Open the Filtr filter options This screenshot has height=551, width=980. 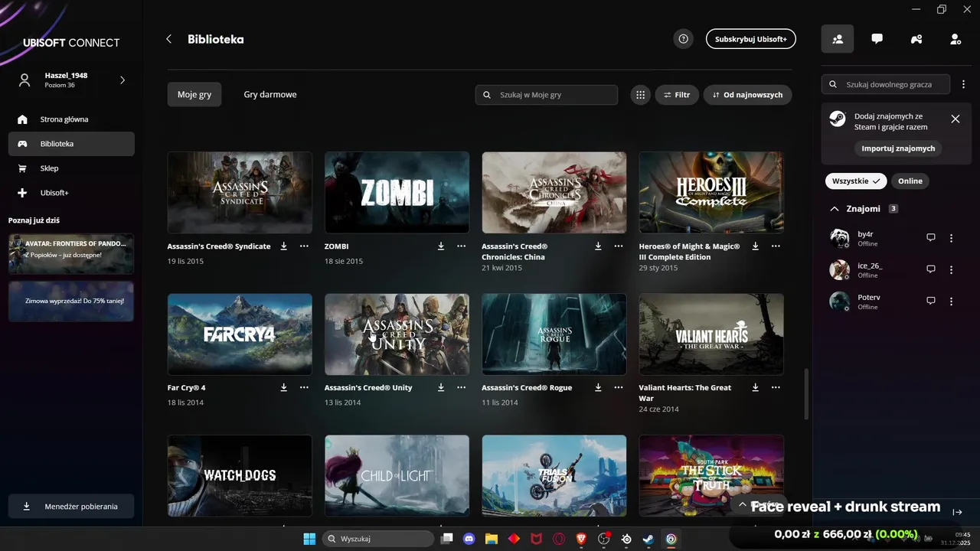677,95
